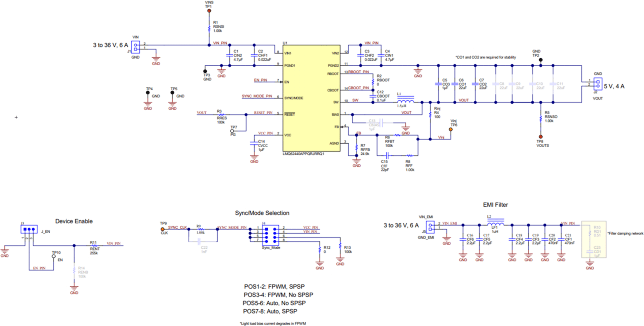Viewport: 644px width, 326px height.
Task: Click 'POS5-6: Auto, No SPSP' note
Action: [274, 303]
